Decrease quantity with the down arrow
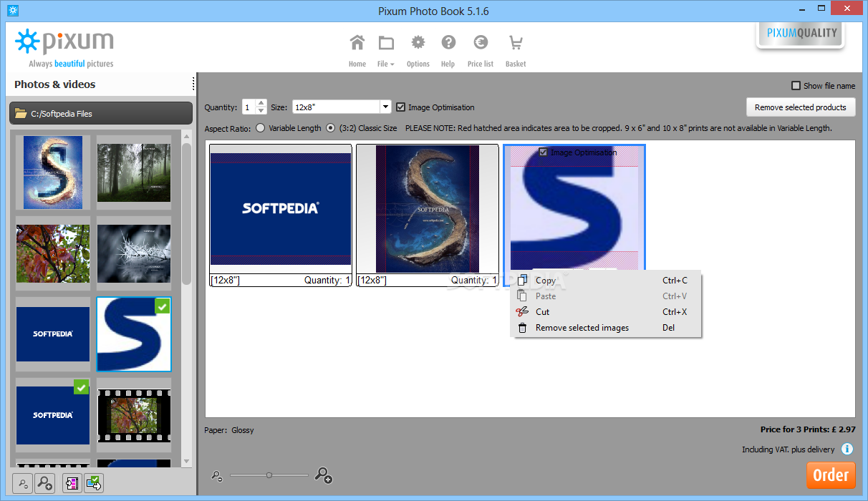 pyautogui.click(x=261, y=111)
